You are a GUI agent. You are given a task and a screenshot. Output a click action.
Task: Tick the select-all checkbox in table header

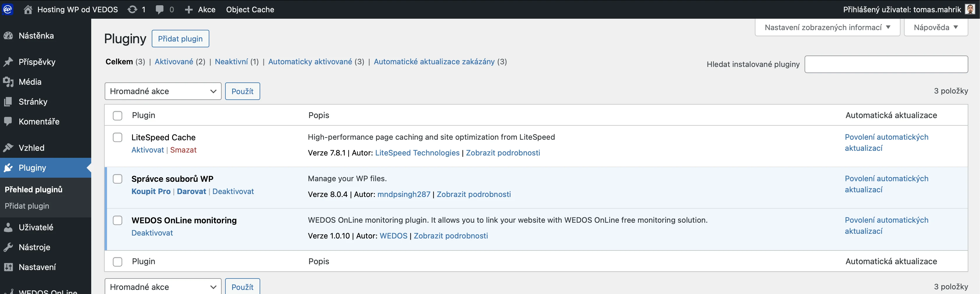118,116
